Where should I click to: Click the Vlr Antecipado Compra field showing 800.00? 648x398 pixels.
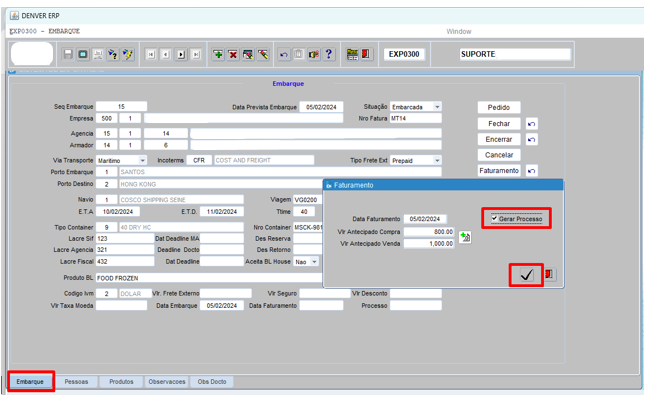pos(429,232)
